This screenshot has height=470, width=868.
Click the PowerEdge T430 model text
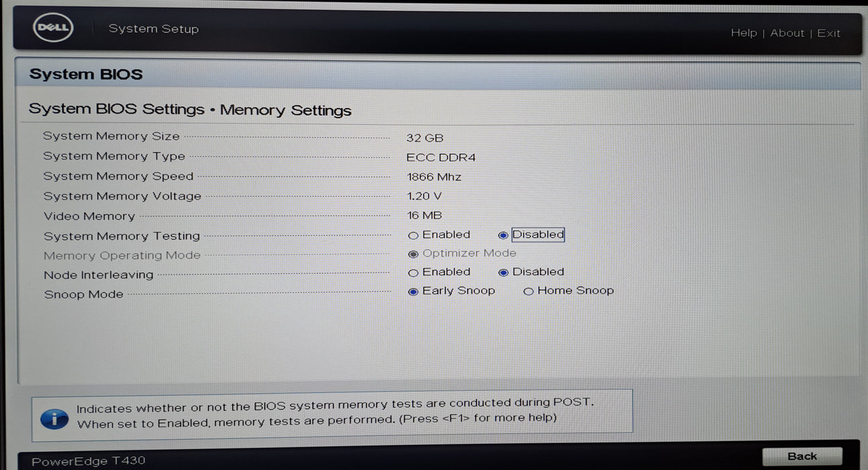(88, 461)
